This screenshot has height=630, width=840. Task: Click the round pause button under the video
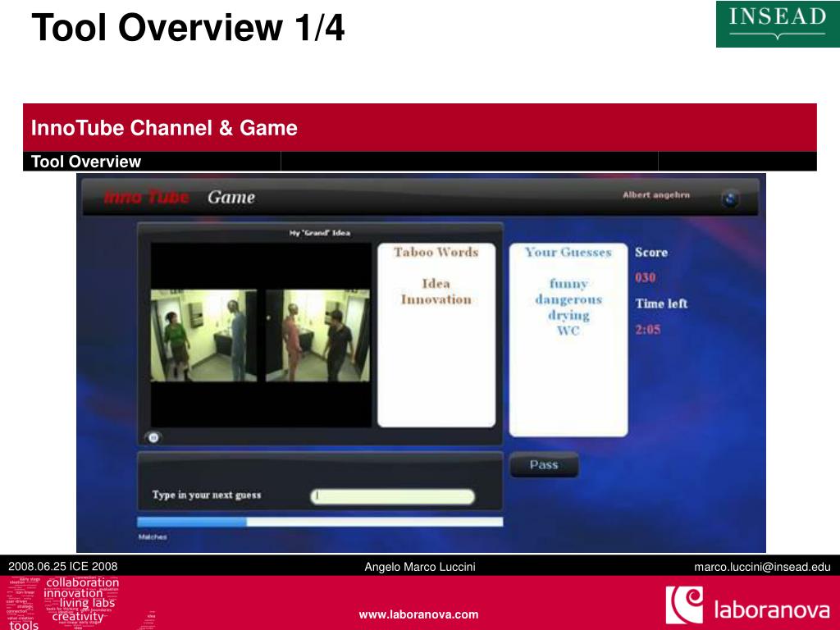(x=153, y=438)
